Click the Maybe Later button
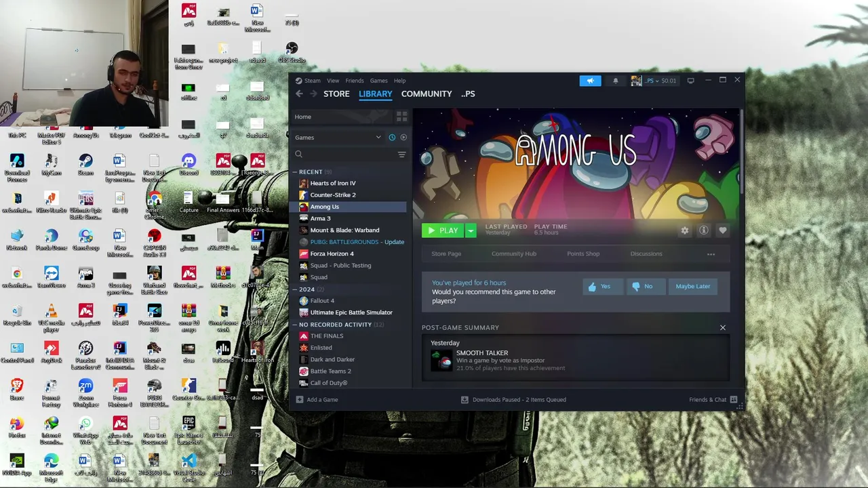Screen dimensions: 868x488 (x=693, y=287)
